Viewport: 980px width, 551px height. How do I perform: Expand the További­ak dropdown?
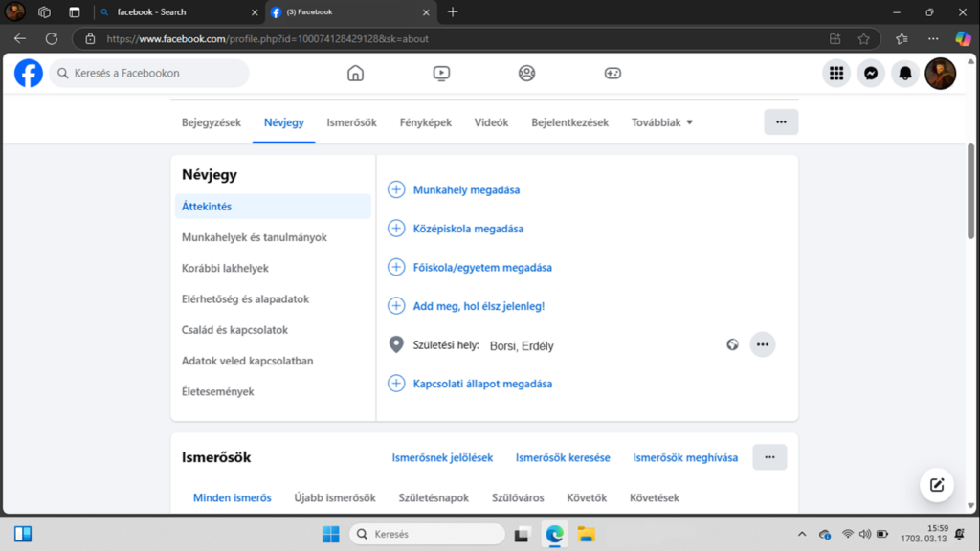pos(662,122)
